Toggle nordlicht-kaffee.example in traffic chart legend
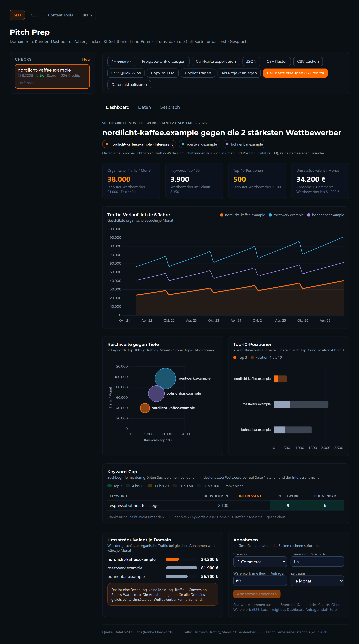 pyautogui.click(x=243, y=215)
